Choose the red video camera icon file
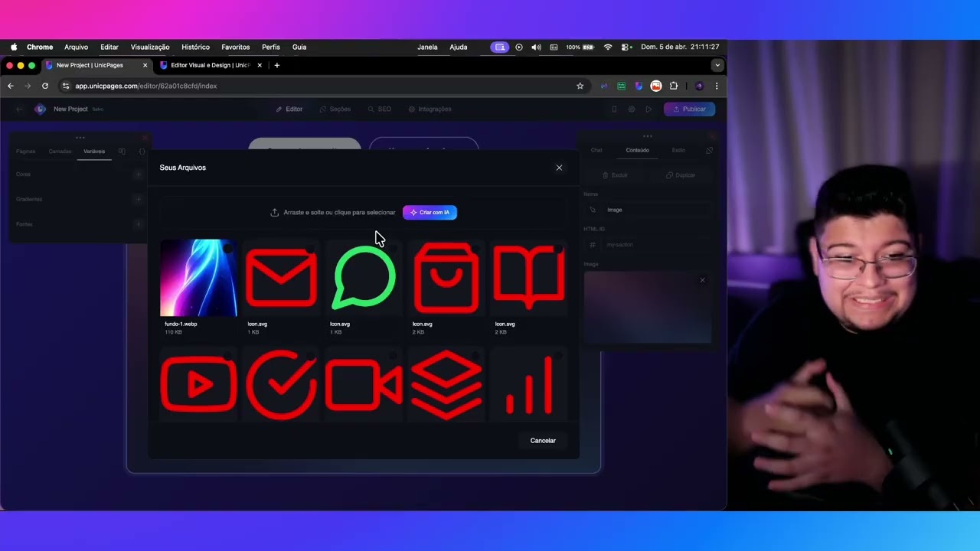Image resolution: width=980 pixels, height=551 pixels. (x=364, y=384)
